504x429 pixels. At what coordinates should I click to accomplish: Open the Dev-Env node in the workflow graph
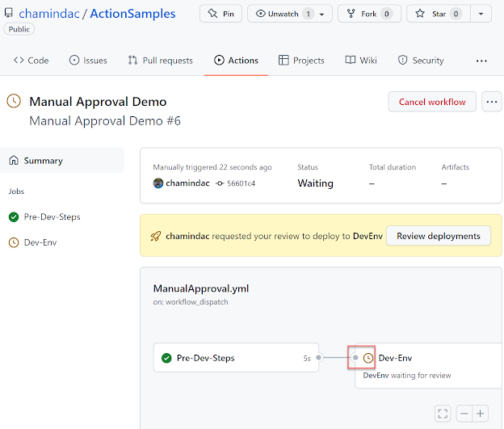coord(430,366)
